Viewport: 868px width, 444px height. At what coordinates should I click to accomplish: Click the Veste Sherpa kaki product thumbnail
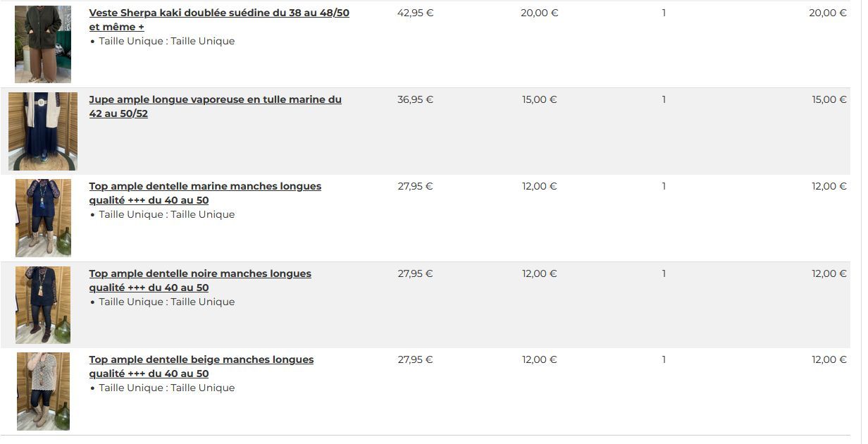pos(43,44)
